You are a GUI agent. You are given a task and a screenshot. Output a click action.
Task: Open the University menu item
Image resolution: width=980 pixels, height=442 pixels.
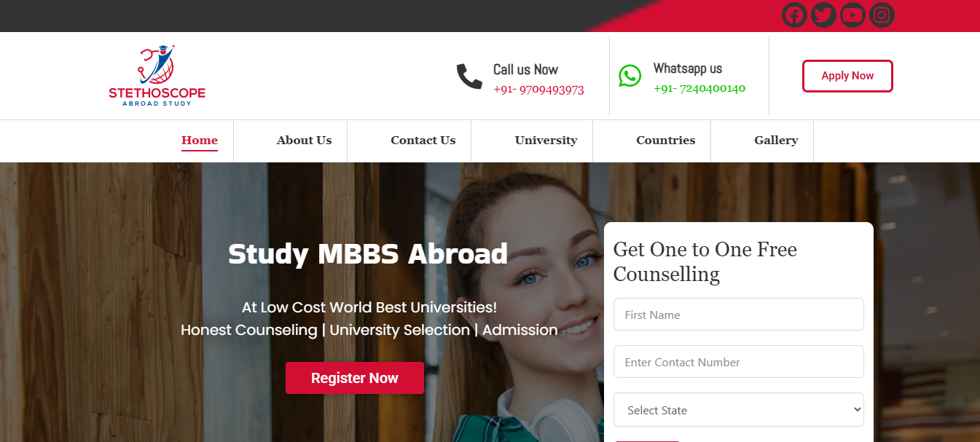click(x=546, y=141)
